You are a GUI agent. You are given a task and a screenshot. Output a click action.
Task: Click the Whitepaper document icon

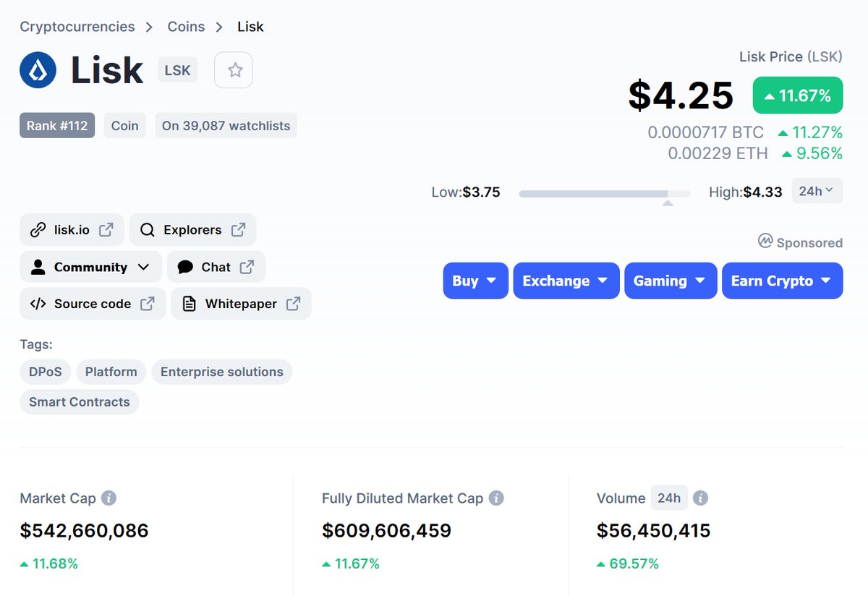pos(189,304)
